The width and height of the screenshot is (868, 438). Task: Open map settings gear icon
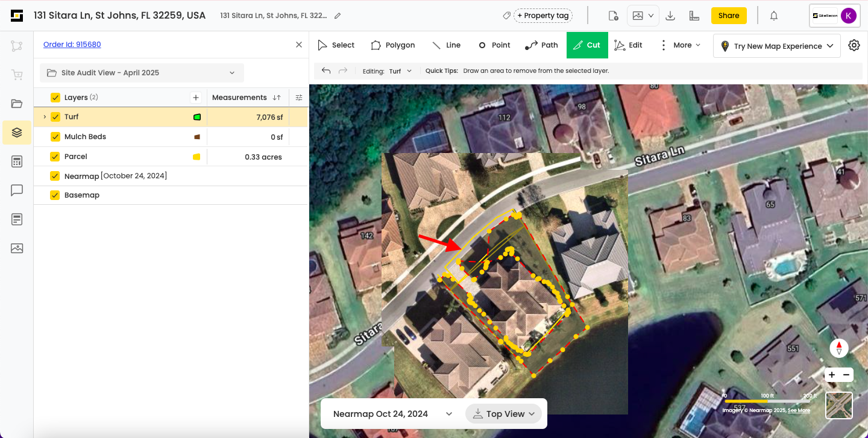coord(854,45)
